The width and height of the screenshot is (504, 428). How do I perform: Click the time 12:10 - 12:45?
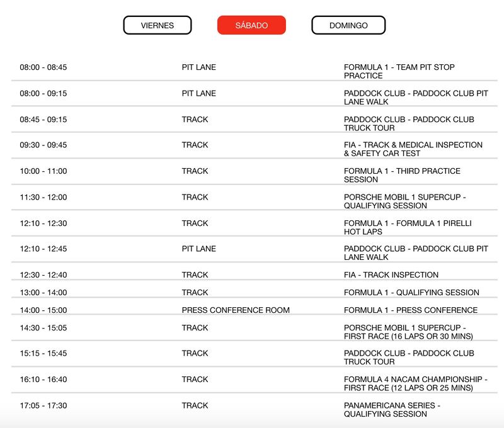coord(43,249)
